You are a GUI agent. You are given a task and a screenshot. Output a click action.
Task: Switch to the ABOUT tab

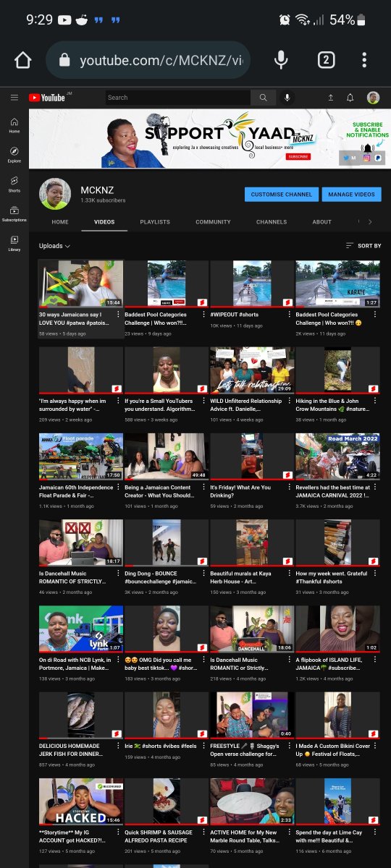[322, 222]
